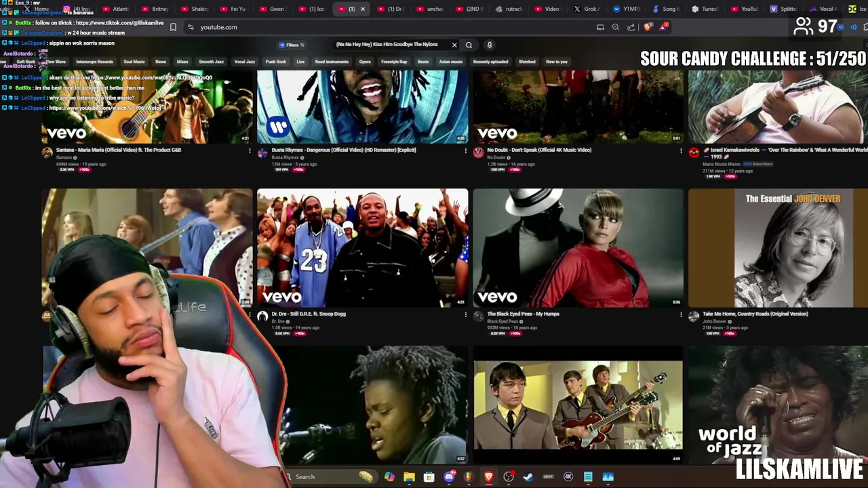Image resolution: width=868 pixels, height=488 pixels.
Task: Switch to the Britney browser tab
Action: [x=155, y=9]
